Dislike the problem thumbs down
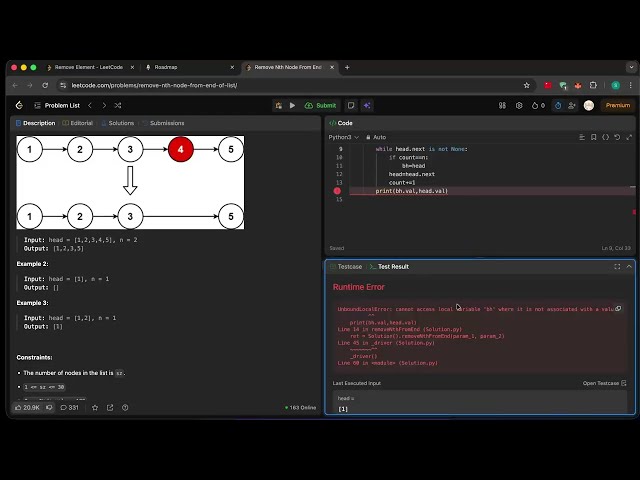The height and width of the screenshot is (480, 640). point(49,407)
